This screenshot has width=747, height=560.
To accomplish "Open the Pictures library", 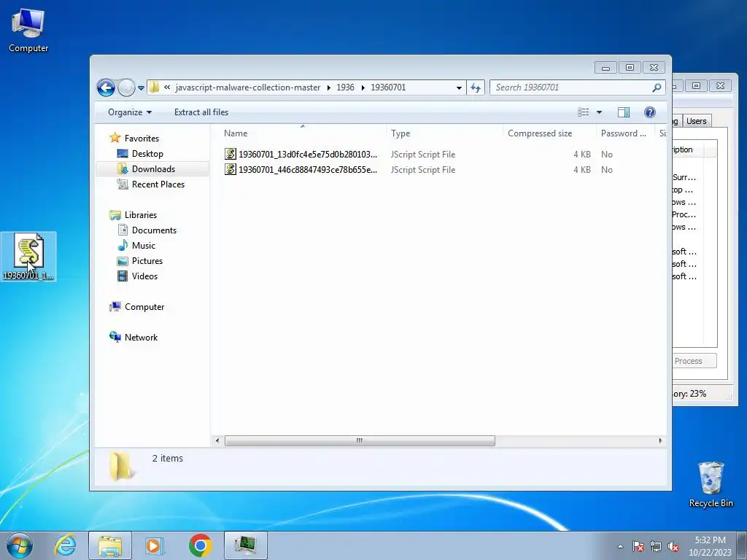I will [147, 260].
